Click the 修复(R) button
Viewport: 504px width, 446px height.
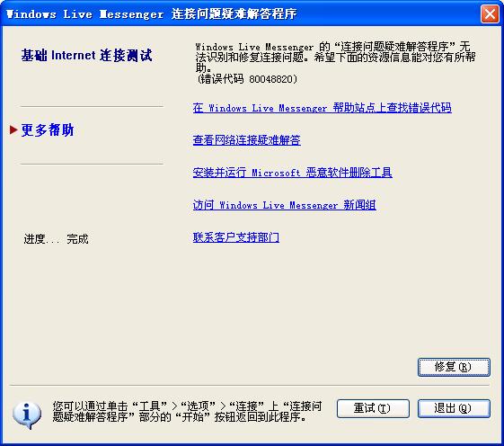[454, 367]
